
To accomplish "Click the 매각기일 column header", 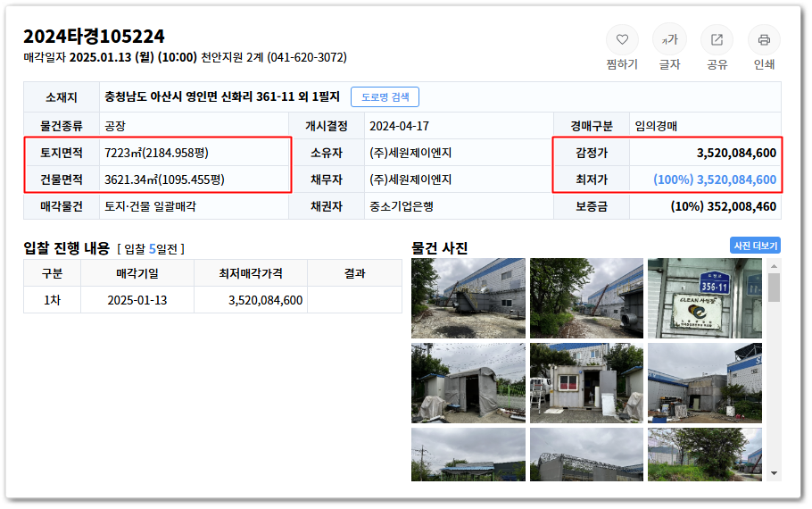I will 137,273.
